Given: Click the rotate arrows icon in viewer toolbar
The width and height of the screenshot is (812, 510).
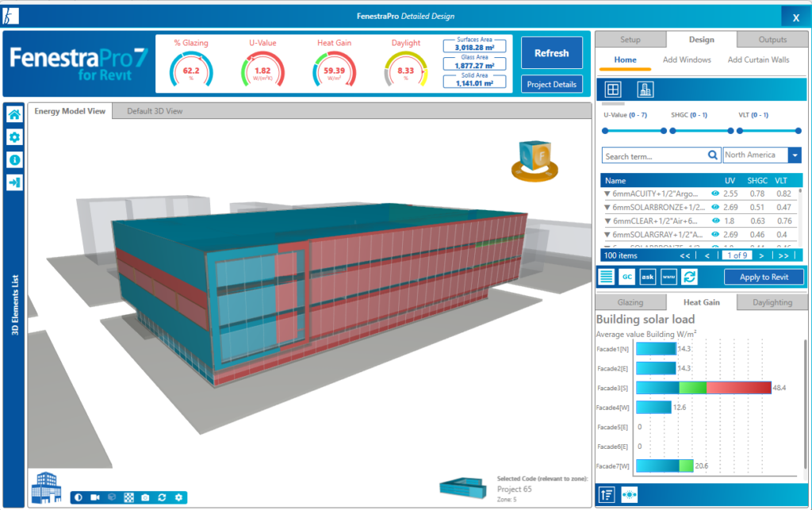Looking at the screenshot, I should tap(162, 497).
